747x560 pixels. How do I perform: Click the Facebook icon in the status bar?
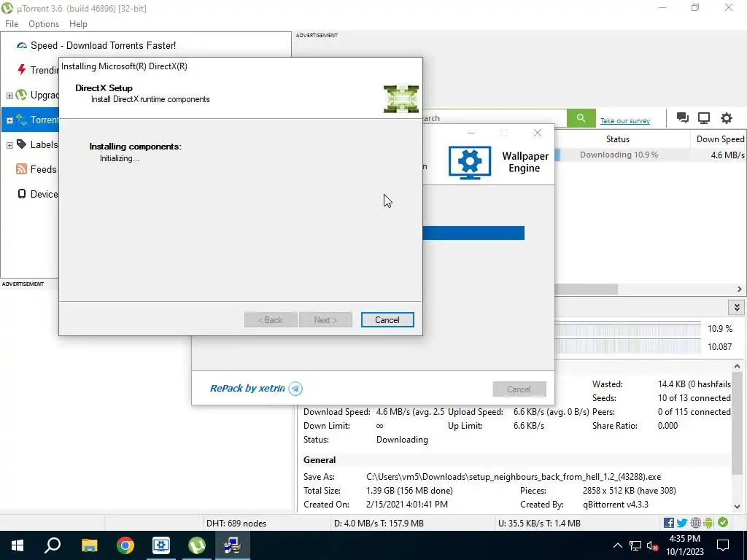click(x=669, y=524)
